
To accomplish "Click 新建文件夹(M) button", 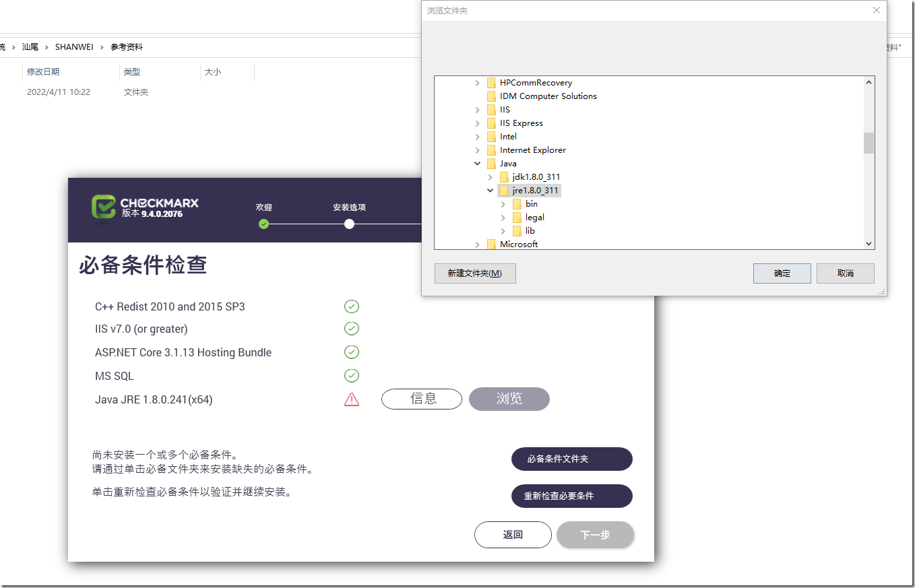I will [x=475, y=273].
